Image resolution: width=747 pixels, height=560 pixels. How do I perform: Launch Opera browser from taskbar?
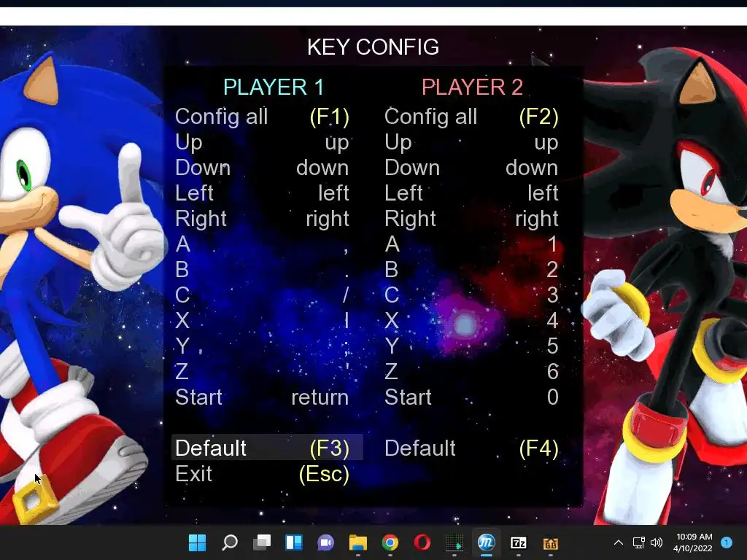(x=422, y=542)
